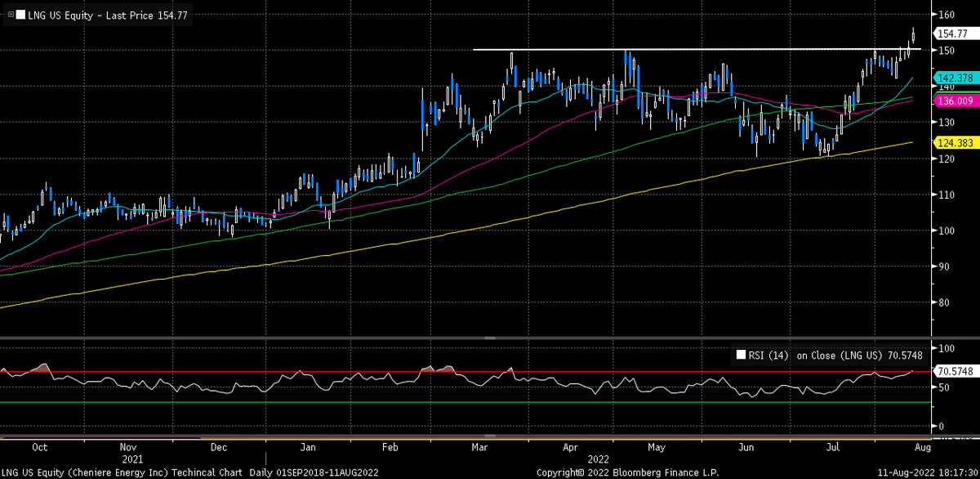
Task: Select the red RSI overbought line
Action: click(465, 371)
